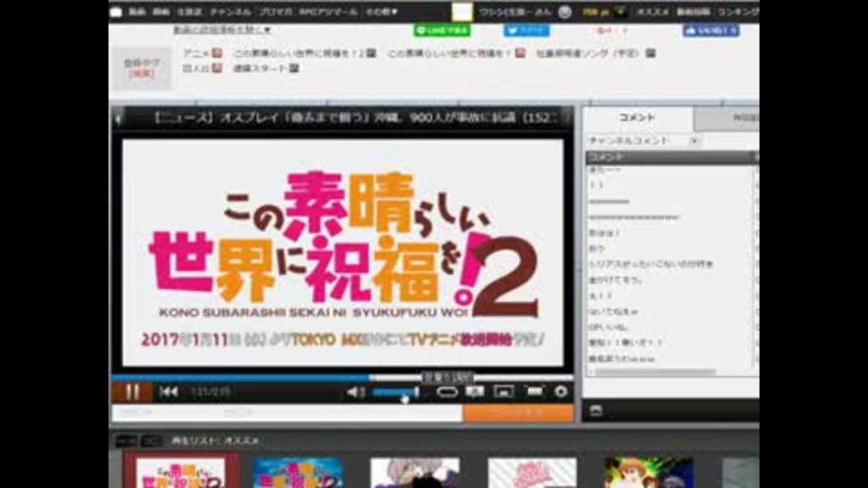Image resolution: width=868 pixels, height=488 pixels.
Task: Open the アニメ tag
Action: 196,53
